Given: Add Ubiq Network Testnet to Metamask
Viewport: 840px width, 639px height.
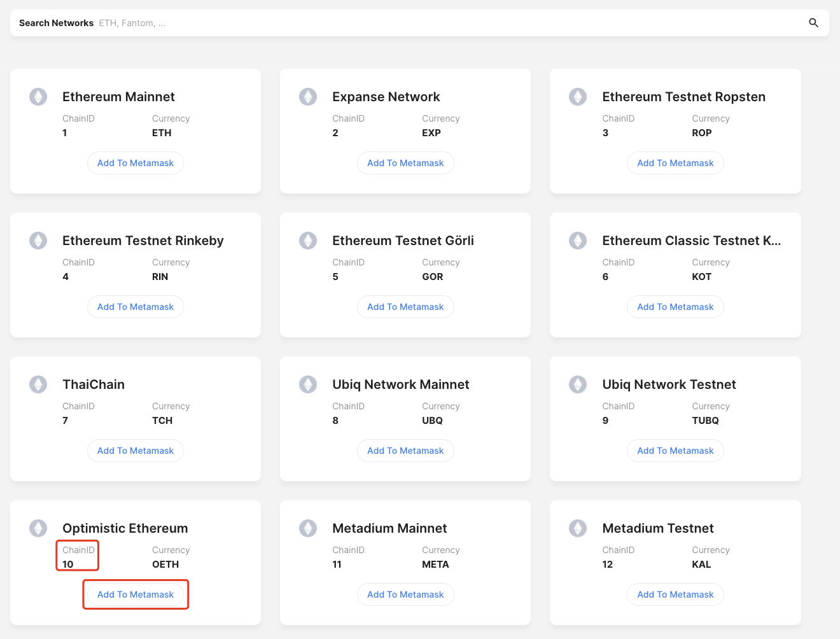Looking at the screenshot, I should point(675,451).
